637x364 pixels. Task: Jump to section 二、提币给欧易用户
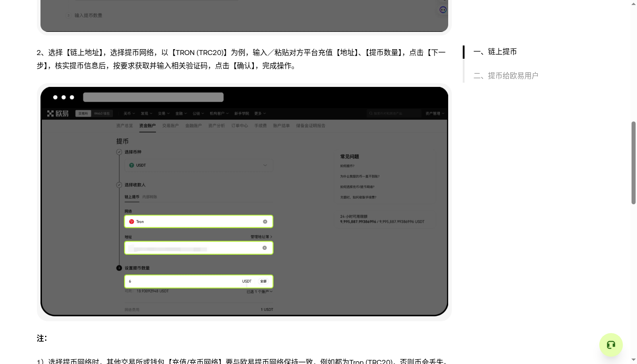point(506,76)
